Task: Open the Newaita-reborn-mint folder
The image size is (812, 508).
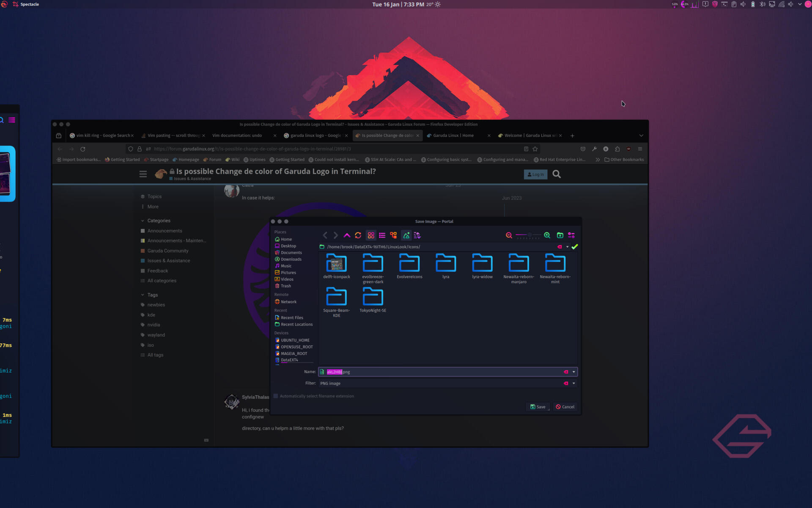Action: point(555,269)
